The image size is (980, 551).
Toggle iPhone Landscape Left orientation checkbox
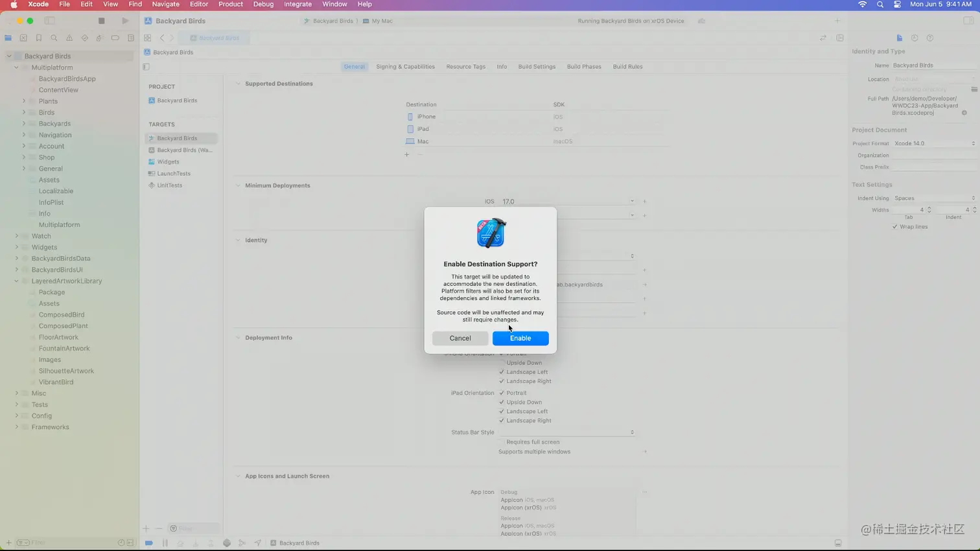coord(502,372)
